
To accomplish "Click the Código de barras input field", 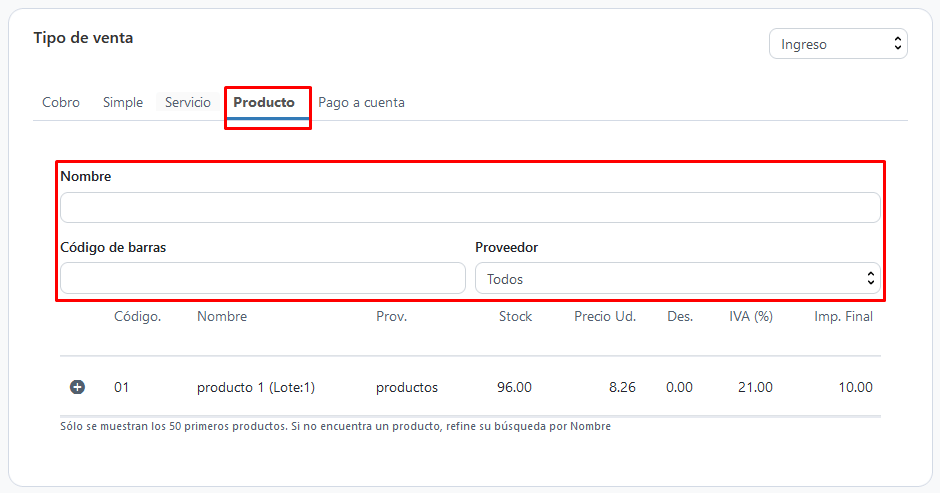I will [263, 278].
